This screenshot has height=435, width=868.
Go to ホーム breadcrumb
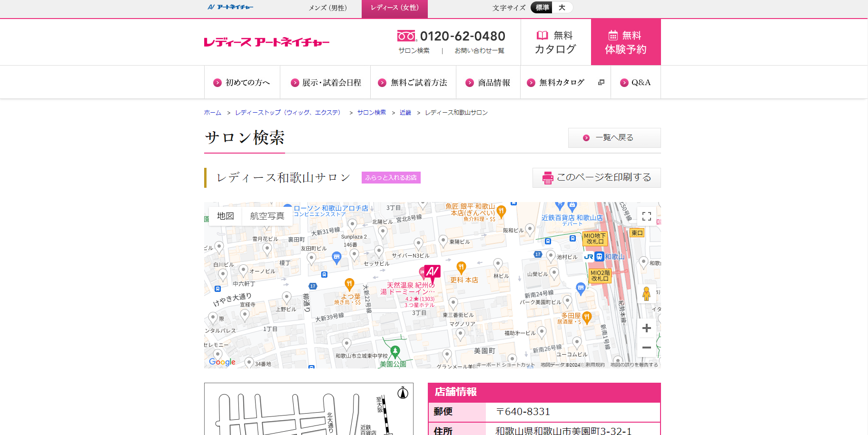(x=213, y=113)
